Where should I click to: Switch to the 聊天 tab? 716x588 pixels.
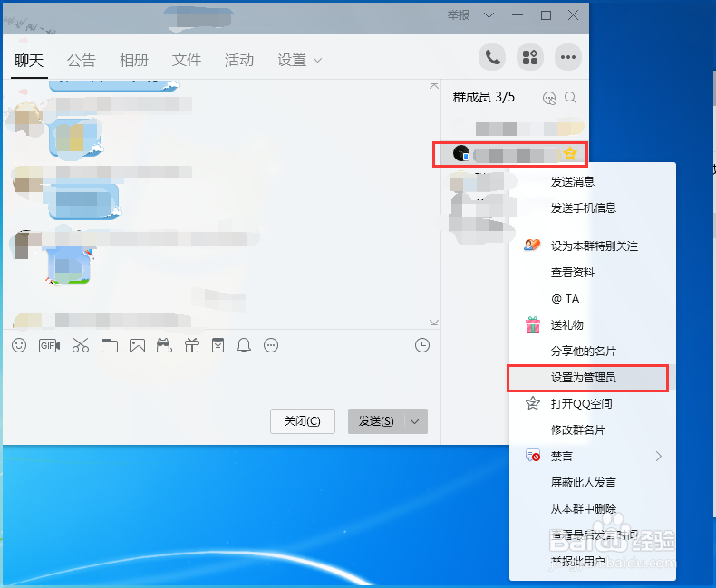coord(29,60)
